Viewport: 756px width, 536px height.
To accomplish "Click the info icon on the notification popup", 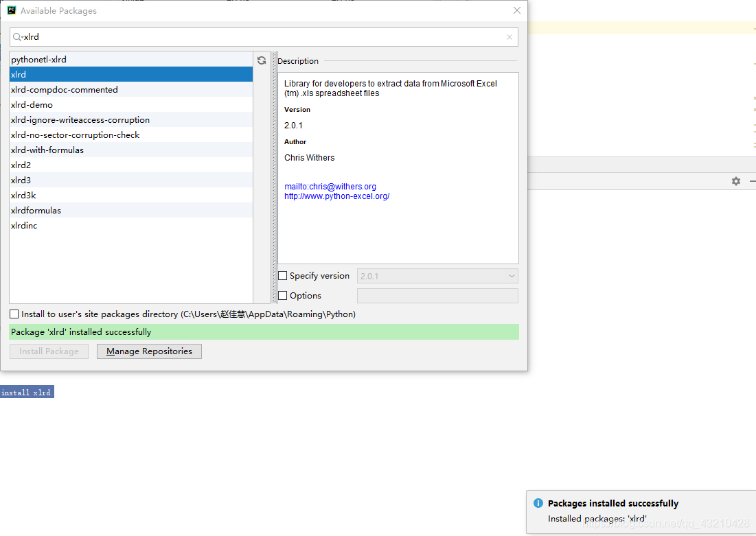I will point(538,503).
